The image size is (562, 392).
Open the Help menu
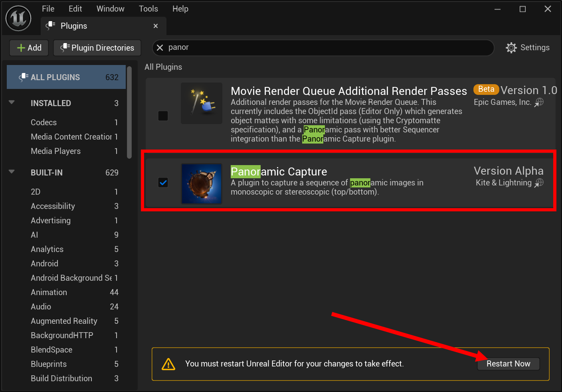(180, 9)
